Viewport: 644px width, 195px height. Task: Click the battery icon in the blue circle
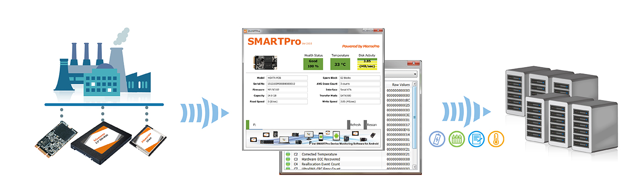[436, 139]
